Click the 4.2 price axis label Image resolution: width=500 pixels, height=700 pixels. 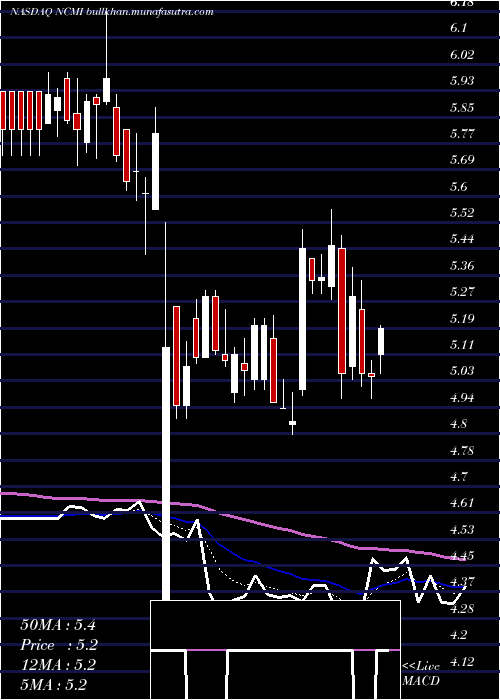click(x=458, y=635)
